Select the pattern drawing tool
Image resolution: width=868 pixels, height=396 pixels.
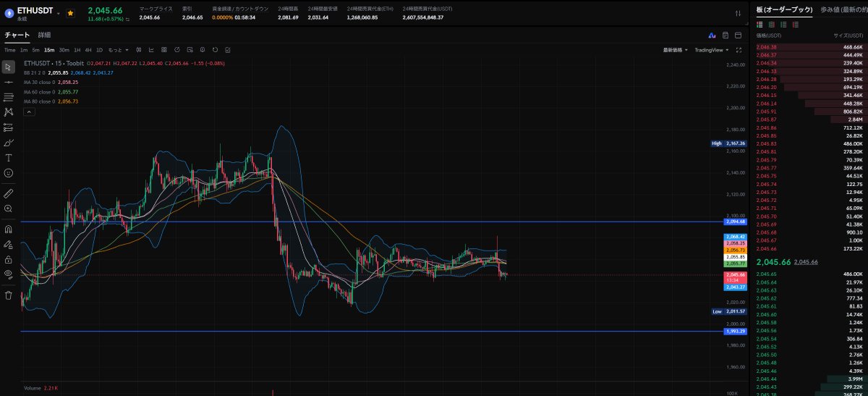click(x=9, y=112)
